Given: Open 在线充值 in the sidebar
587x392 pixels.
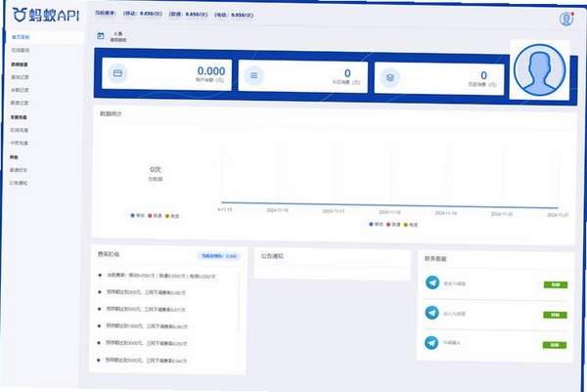Looking at the screenshot, I should 20,130.
